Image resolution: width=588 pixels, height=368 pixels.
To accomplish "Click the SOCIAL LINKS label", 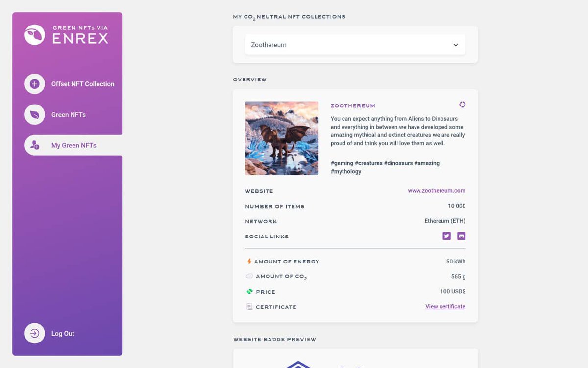I will [267, 237].
